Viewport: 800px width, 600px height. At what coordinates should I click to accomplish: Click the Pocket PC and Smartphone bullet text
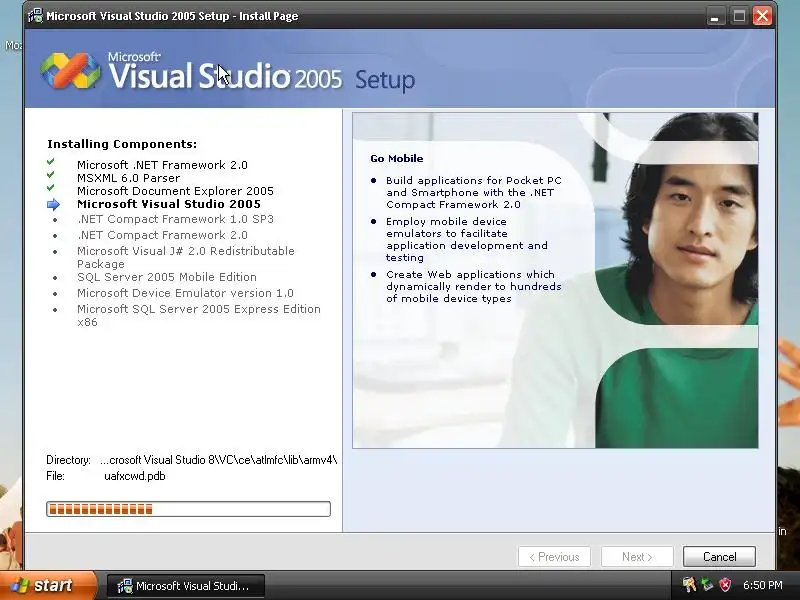473,192
